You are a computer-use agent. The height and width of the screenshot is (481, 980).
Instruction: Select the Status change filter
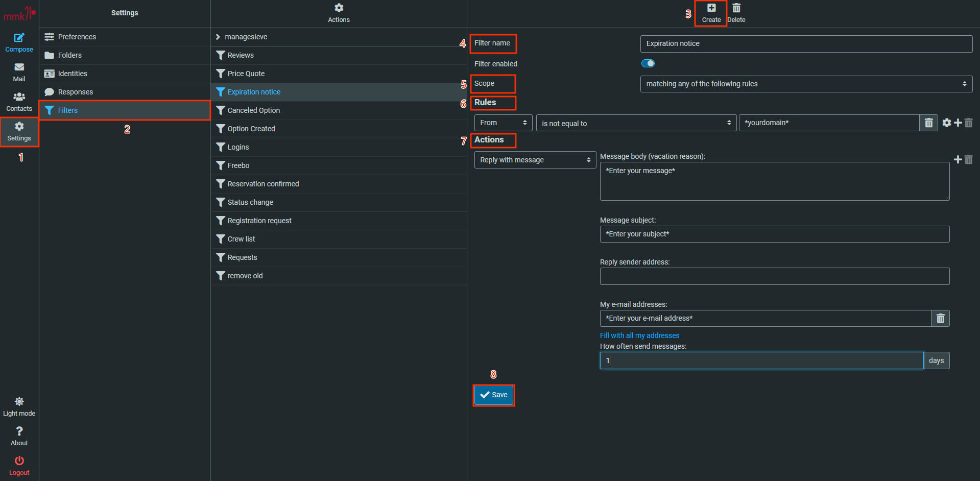pyautogui.click(x=339, y=202)
